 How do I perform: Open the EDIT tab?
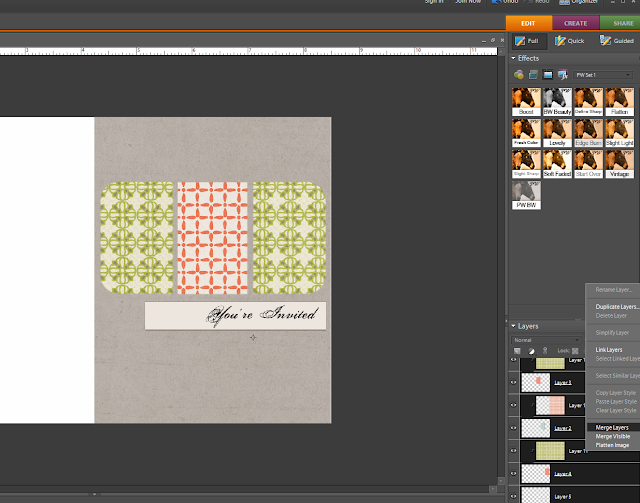tap(529, 23)
